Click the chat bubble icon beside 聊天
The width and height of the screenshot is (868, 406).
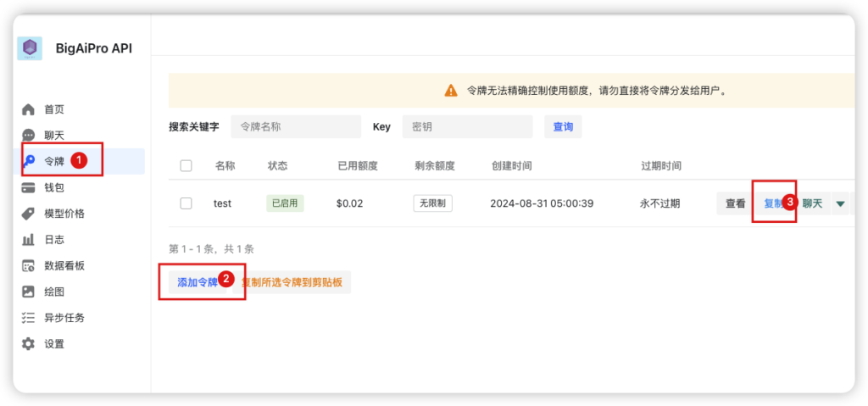click(x=28, y=135)
